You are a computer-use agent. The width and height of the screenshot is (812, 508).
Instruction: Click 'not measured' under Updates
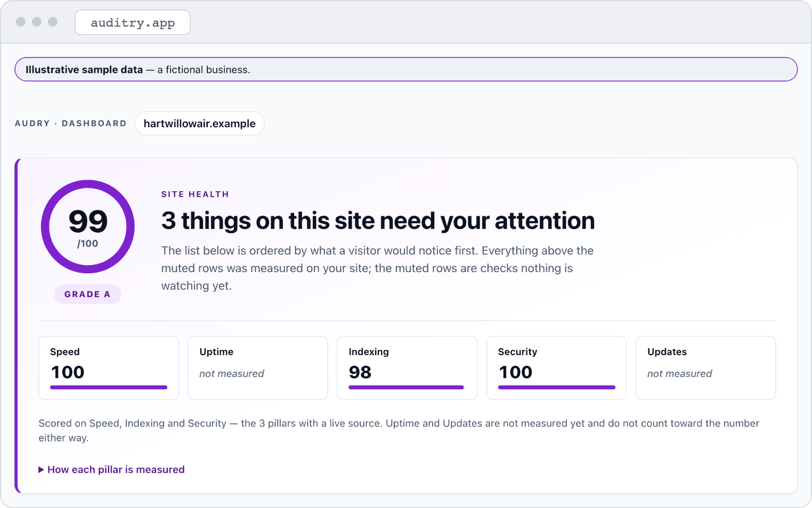point(680,374)
